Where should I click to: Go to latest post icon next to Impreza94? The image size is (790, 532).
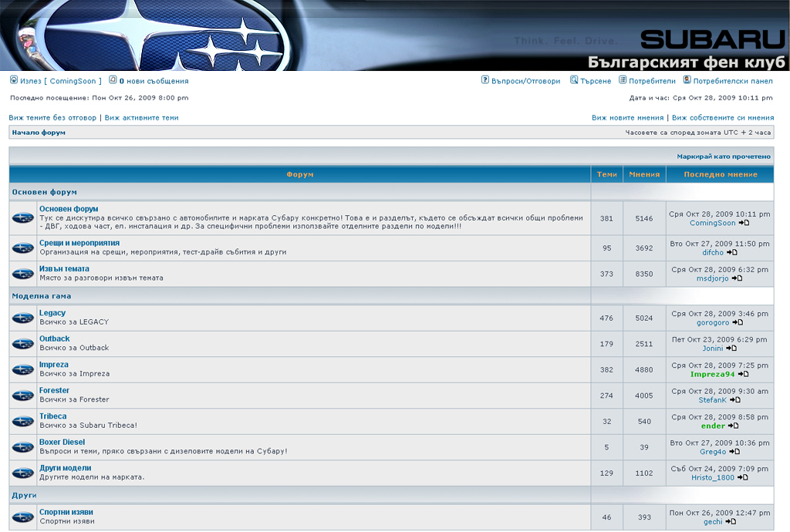(x=743, y=375)
